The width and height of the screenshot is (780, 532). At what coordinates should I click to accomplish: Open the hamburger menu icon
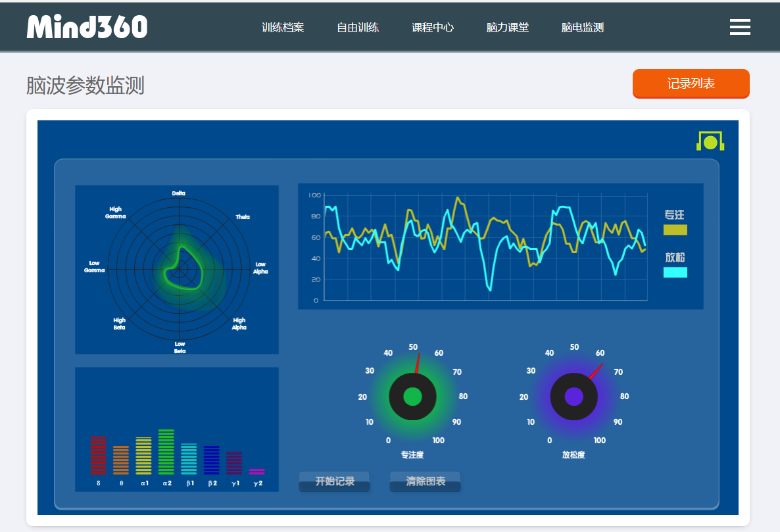pos(740,27)
